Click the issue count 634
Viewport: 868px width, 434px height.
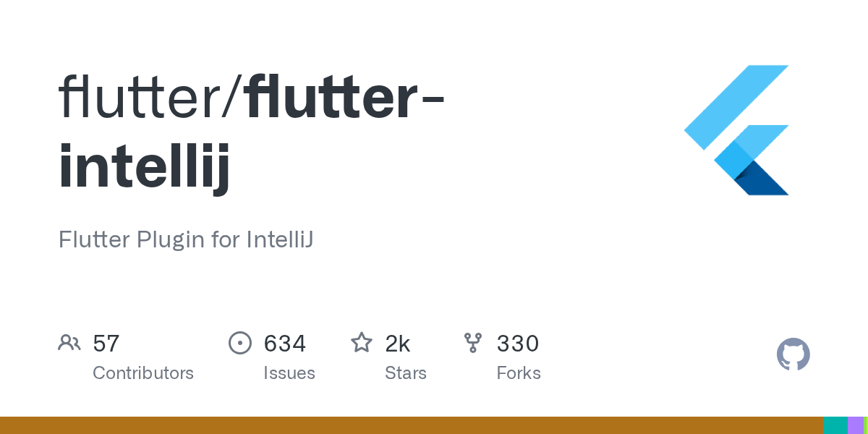pos(285,344)
